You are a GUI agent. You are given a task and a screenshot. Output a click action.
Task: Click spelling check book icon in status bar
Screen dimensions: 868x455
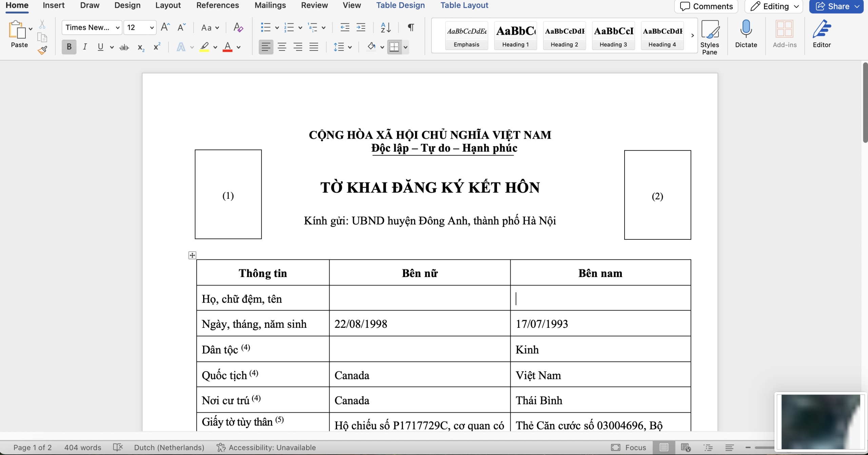point(118,448)
